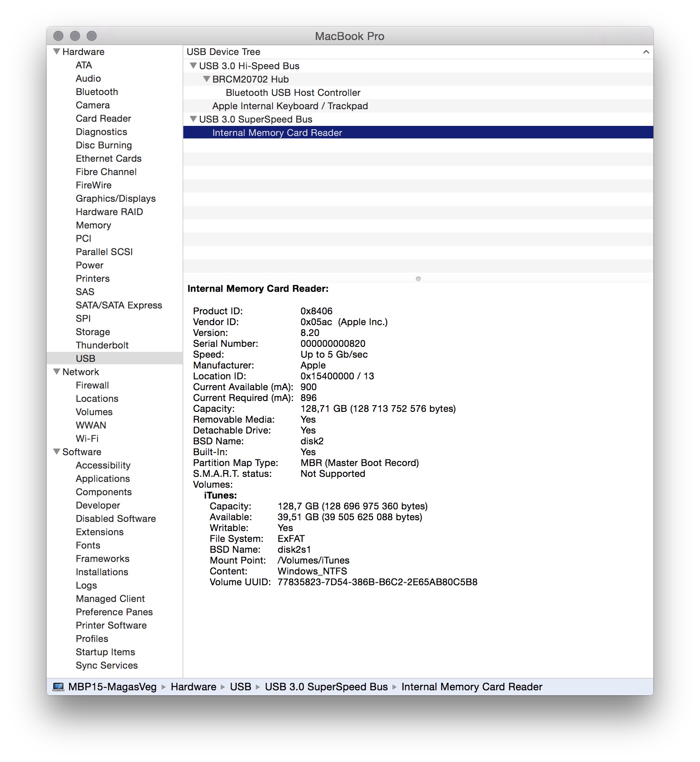Collapse the USB 3.0 Hi-Speed Bus node
The image size is (700, 762).
(x=193, y=66)
